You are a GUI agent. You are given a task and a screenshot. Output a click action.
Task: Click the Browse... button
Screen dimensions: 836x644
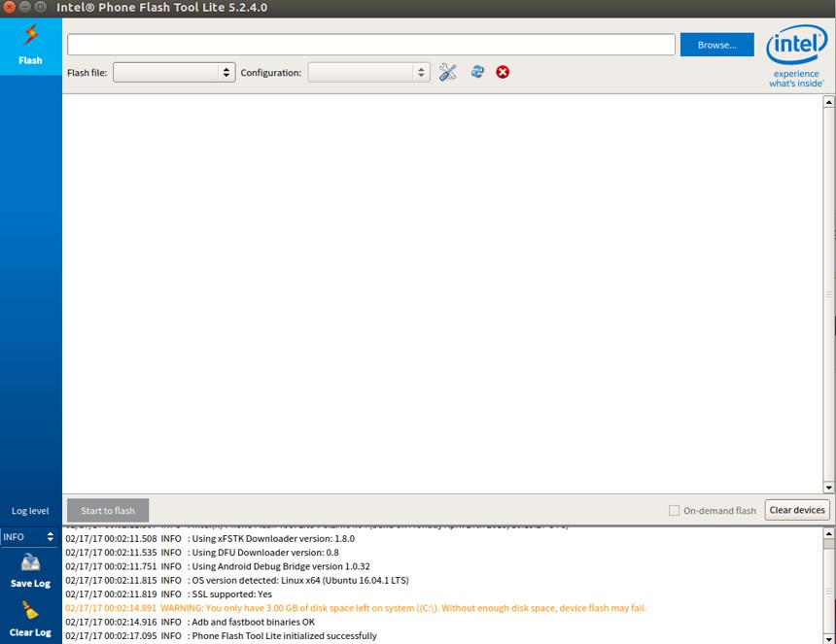click(x=717, y=45)
